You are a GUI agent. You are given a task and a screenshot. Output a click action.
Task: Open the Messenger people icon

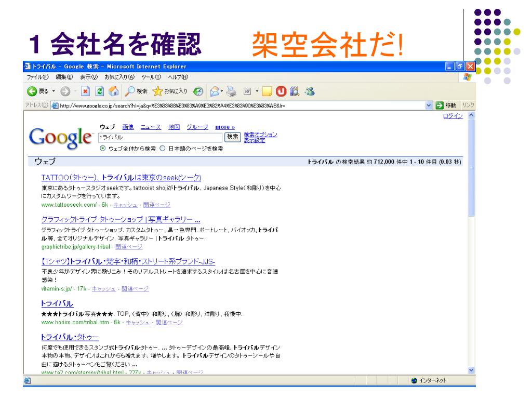[310, 91]
